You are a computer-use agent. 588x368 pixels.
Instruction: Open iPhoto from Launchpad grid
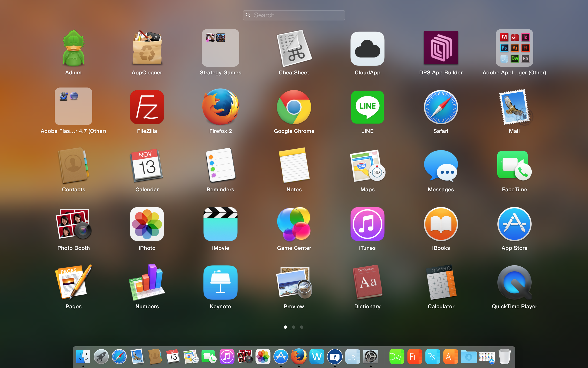pos(147,224)
